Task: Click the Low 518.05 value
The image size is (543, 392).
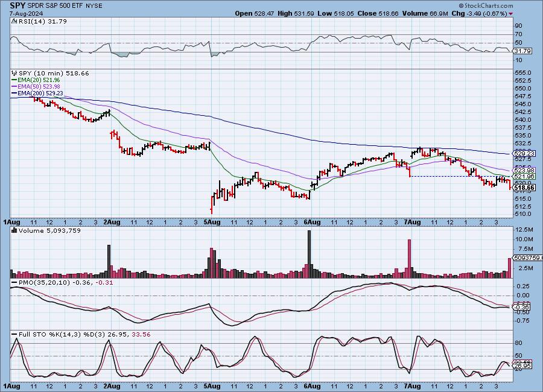Action: point(335,13)
